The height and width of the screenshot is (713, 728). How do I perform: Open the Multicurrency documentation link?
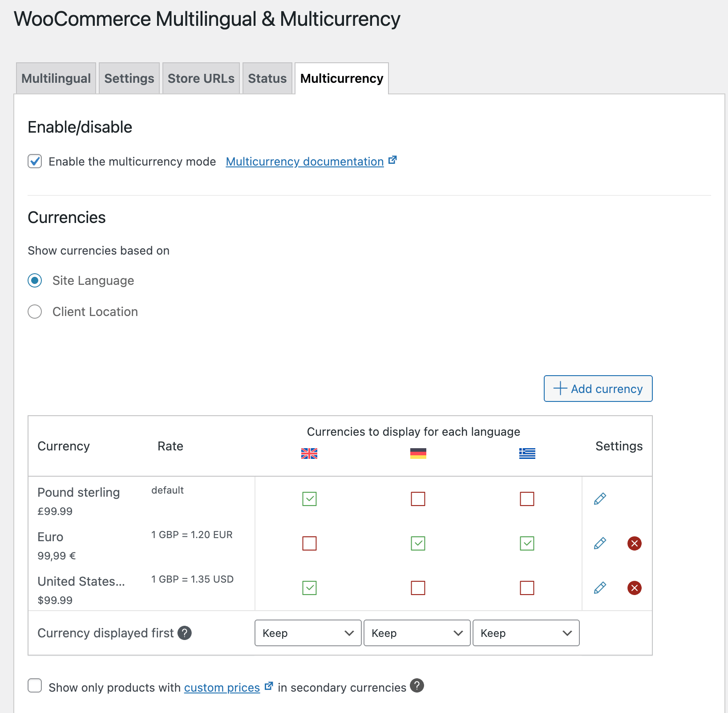tap(305, 162)
